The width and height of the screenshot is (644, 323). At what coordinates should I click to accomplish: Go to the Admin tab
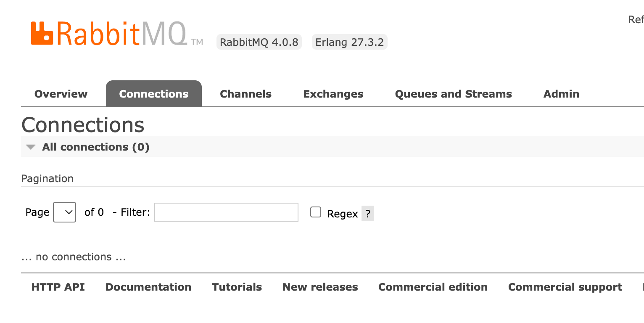tap(561, 94)
